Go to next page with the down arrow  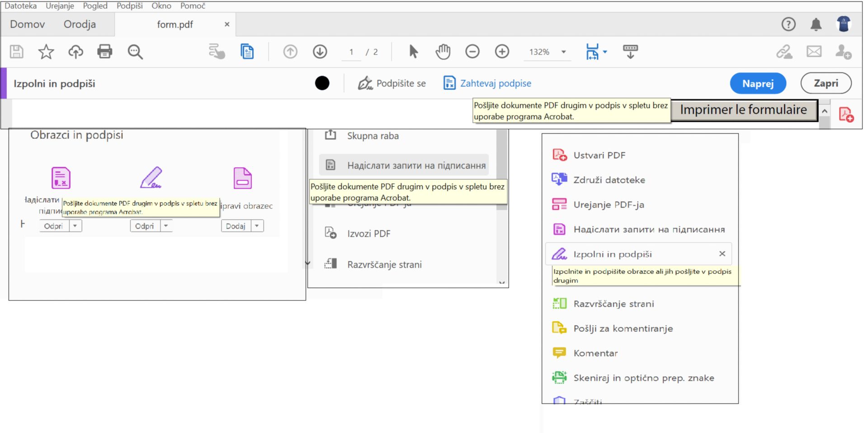pyautogui.click(x=320, y=52)
